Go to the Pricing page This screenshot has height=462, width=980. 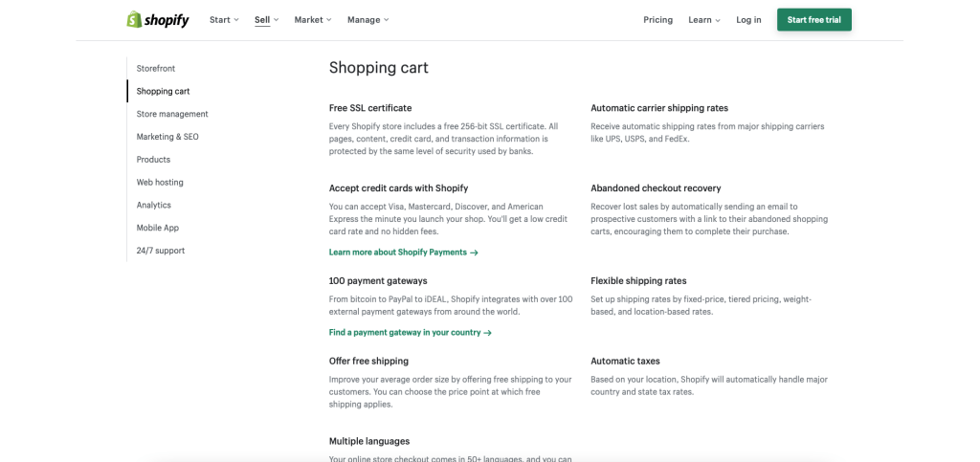pyautogui.click(x=657, y=20)
